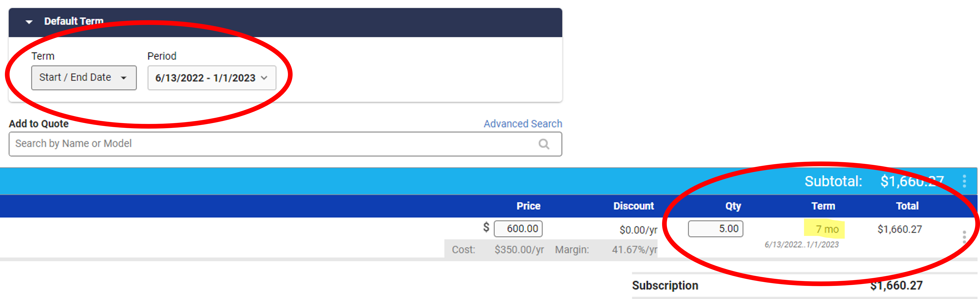The width and height of the screenshot is (980, 299).
Task: Click the Search by Name or Model field
Action: coord(285,144)
